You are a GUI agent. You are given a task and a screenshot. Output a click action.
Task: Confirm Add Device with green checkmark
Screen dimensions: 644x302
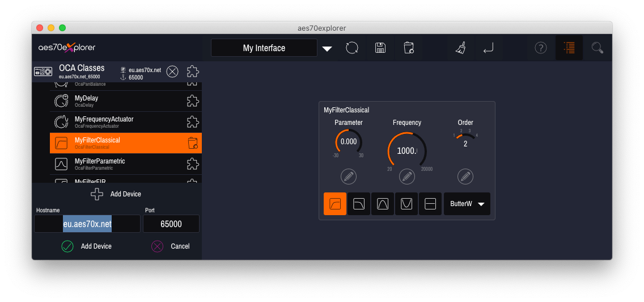[x=67, y=246]
